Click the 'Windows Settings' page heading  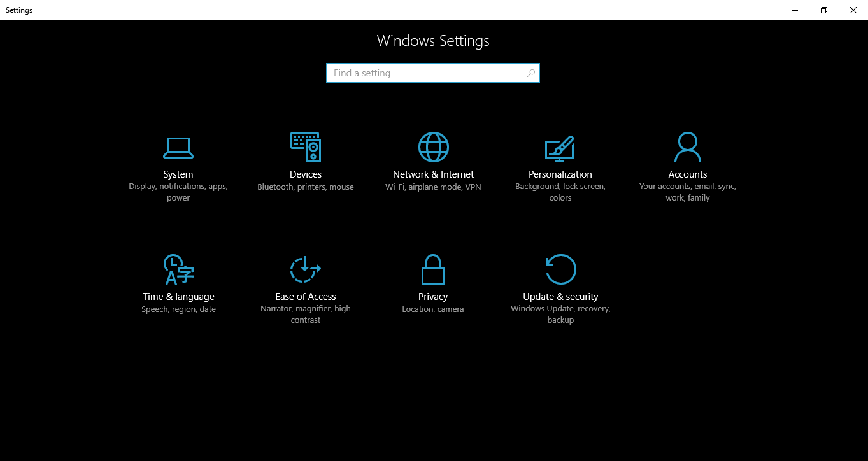pos(433,41)
